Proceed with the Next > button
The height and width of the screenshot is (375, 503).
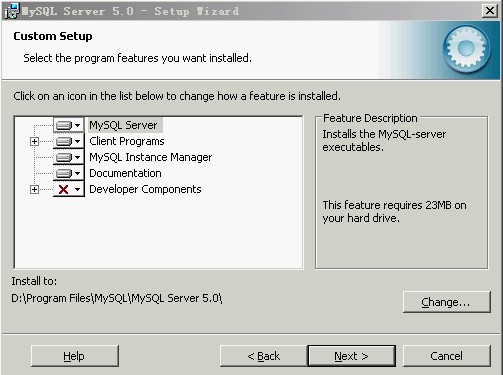click(352, 356)
